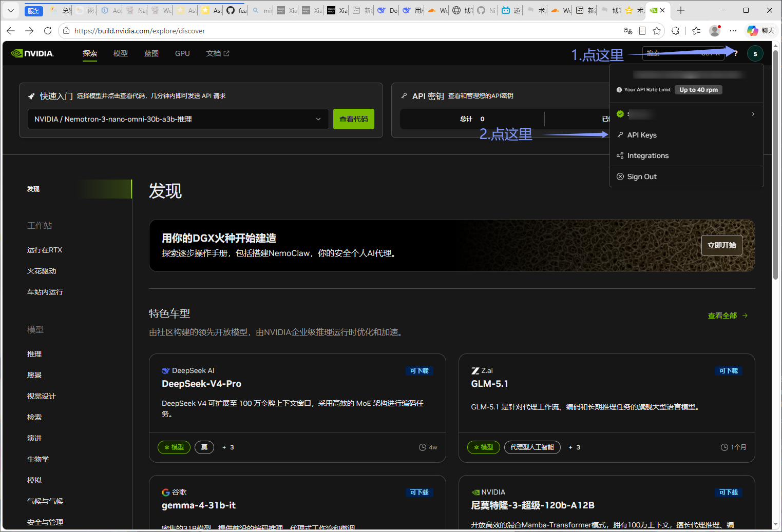Open the Copilot chat button

click(760, 31)
